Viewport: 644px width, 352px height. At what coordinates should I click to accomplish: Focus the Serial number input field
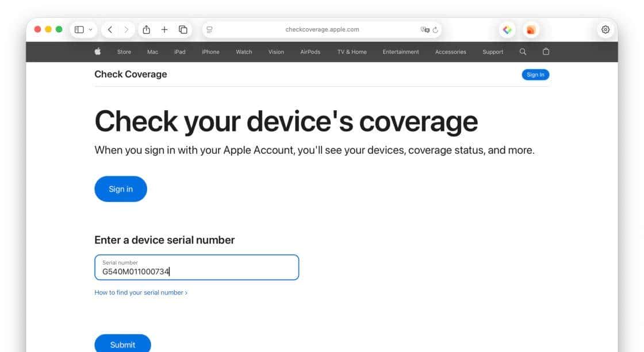pyautogui.click(x=197, y=268)
